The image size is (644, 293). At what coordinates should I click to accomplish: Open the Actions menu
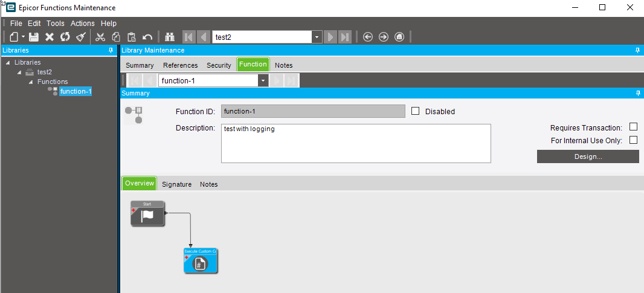pyautogui.click(x=83, y=24)
